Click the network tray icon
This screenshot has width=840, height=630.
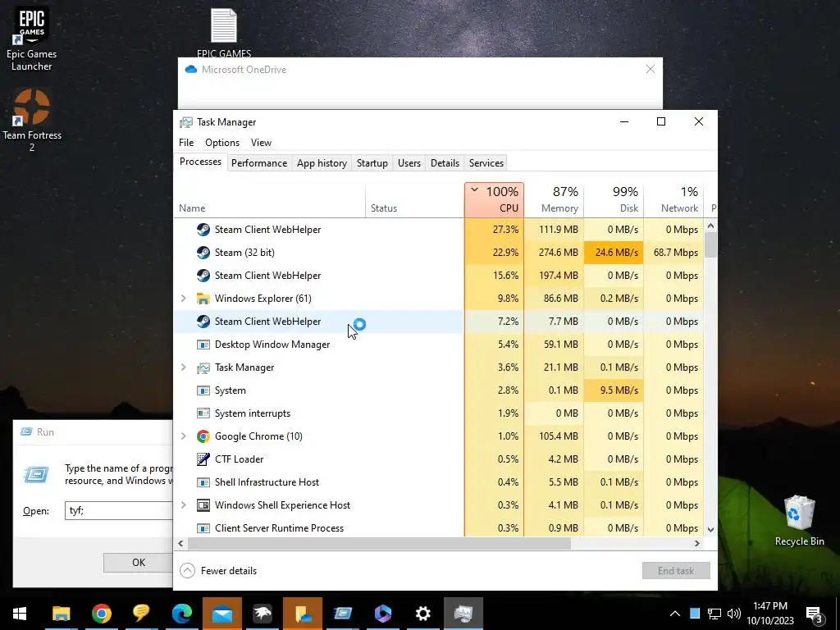pos(714,614)
